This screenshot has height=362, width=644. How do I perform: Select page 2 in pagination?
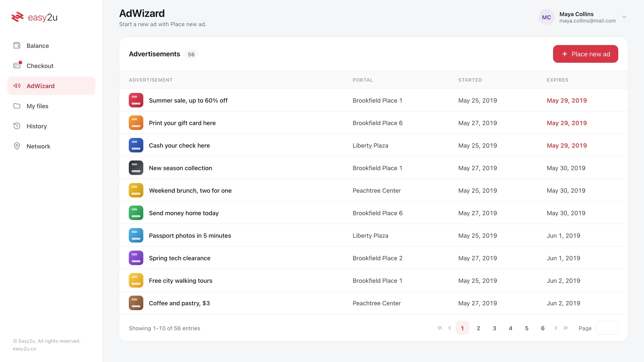tap(478, 328)
